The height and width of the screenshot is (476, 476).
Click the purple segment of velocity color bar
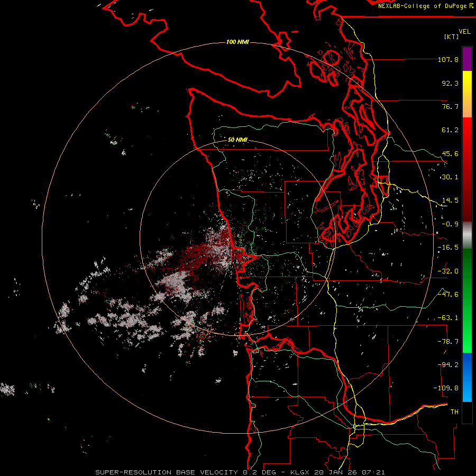click(467, 59)
